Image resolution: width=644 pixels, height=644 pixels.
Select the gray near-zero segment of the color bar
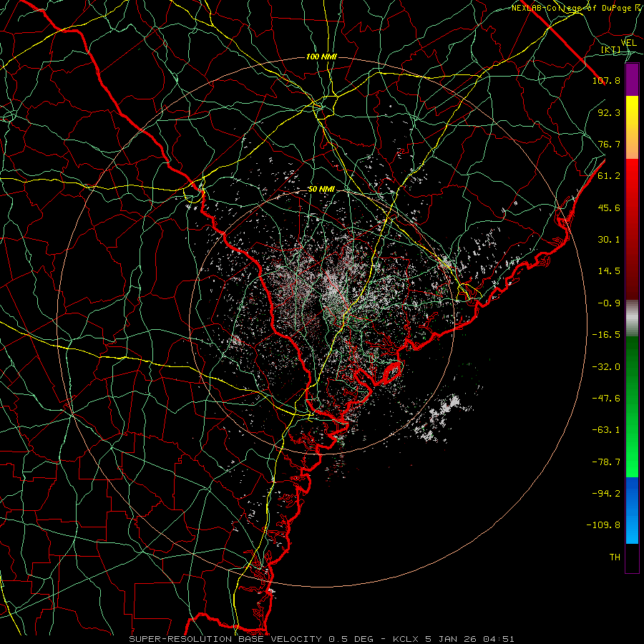tap(632, 318)
